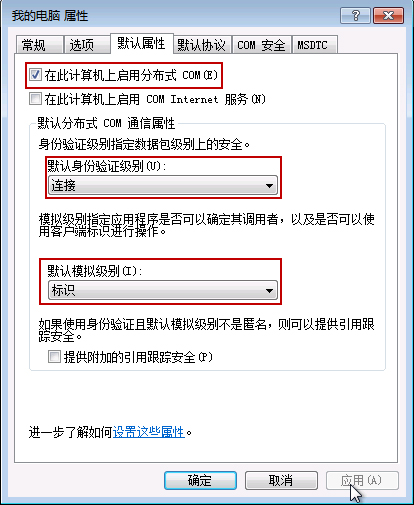Select the 默认属性 tab
Image resolution: width=414 pixels, height=505 pixels.
(141, 43)
